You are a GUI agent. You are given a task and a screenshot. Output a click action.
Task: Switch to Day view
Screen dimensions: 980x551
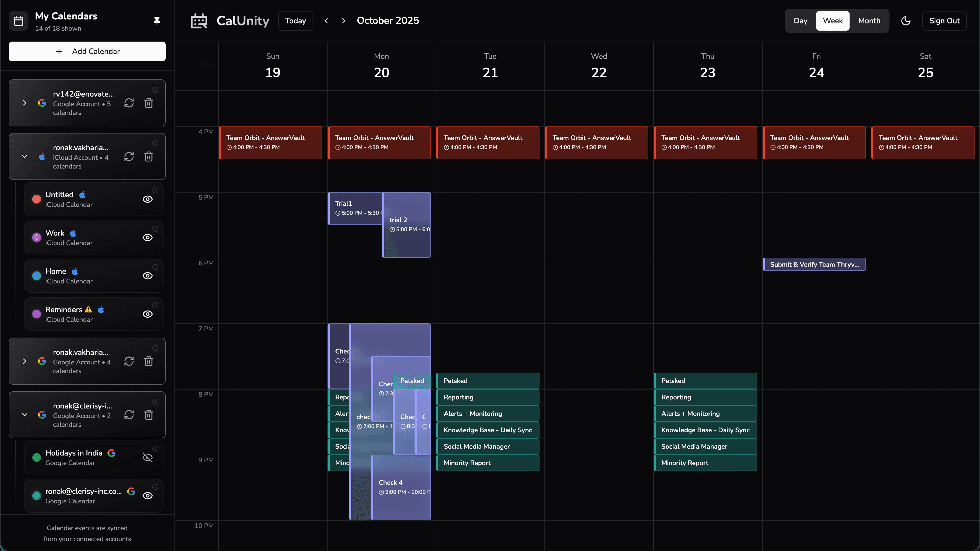coord(800,21)
